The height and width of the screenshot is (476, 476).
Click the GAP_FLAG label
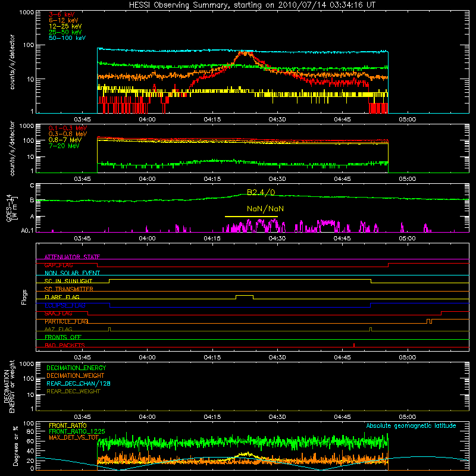58,265
